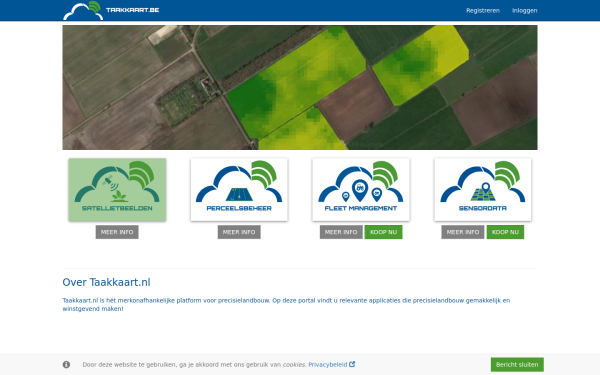Image resolution: width=600 pixels, height=375 pixels.
Task: Go to Registreren in the top menu
Action: (x=483, y=11)
